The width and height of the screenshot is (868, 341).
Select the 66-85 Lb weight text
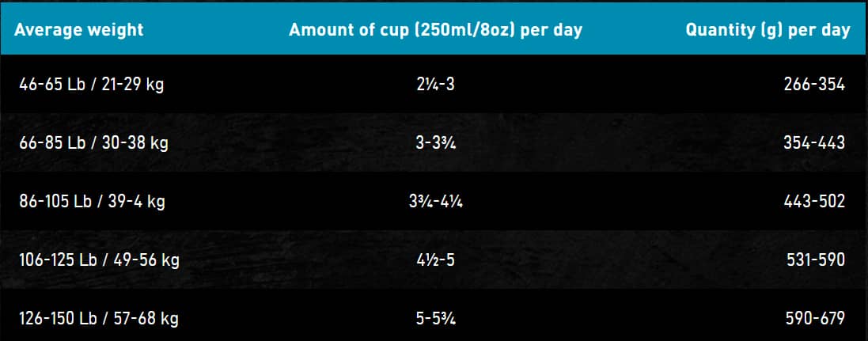52,143
